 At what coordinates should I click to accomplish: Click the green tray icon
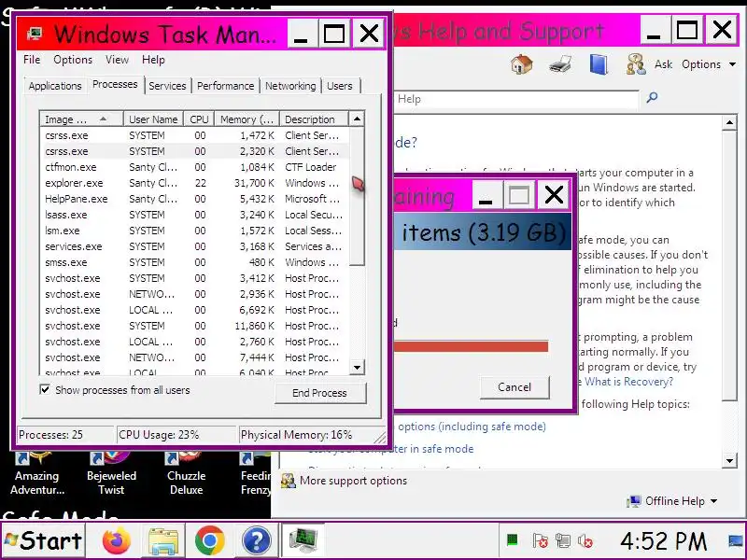point(512,540)
